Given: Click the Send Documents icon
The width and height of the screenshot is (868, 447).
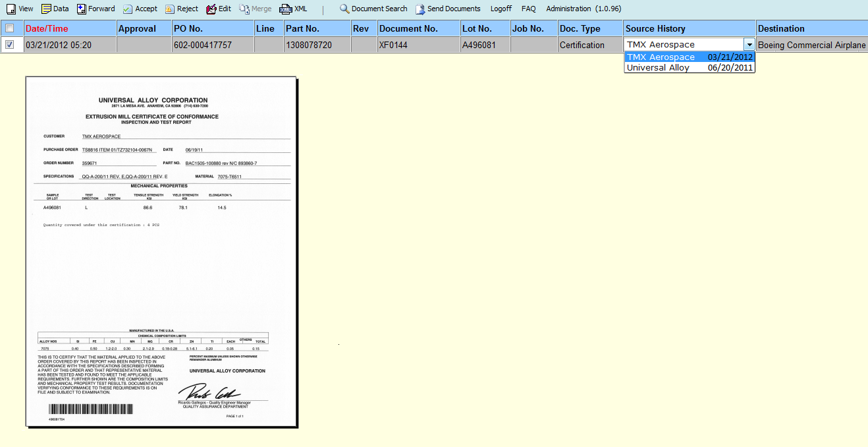Looking at the screenshot, I should coord(420,9).
